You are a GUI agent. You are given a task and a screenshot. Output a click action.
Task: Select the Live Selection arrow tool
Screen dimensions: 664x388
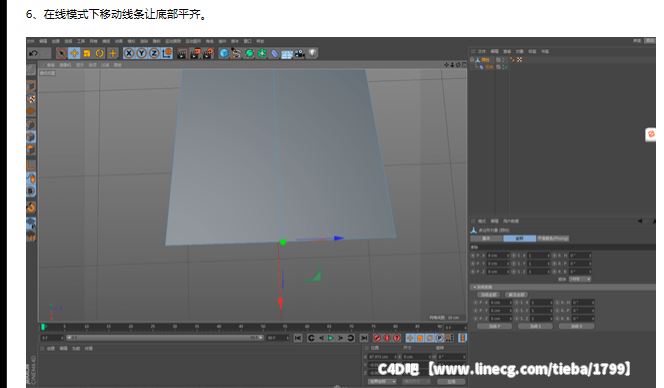61,53
